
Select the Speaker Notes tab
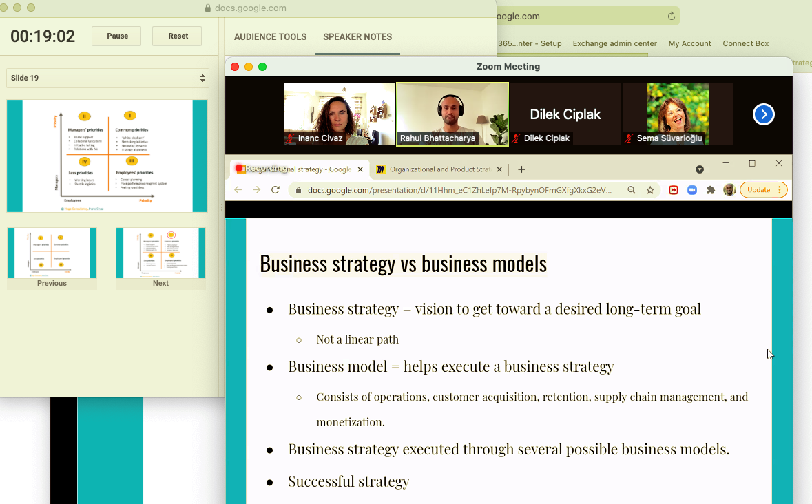point(357,37)
